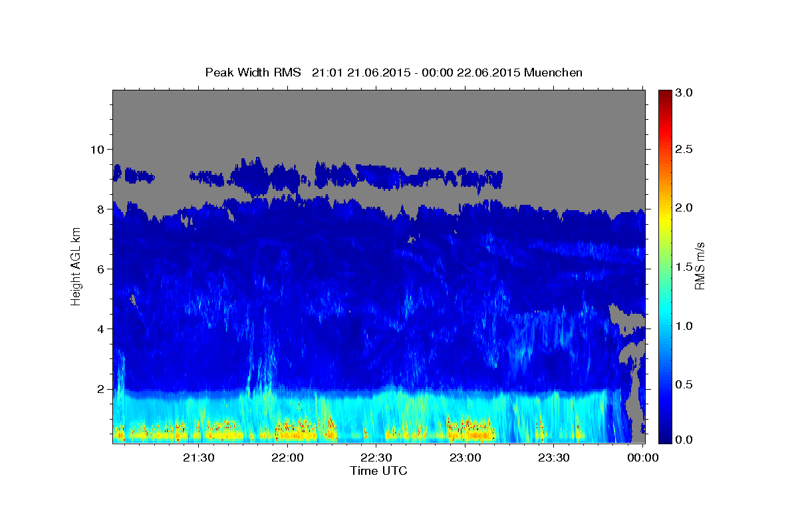Click the 'RMS m/s' colorbar label
The width and height of the screenshot is (798, 532).
(699, 266)
